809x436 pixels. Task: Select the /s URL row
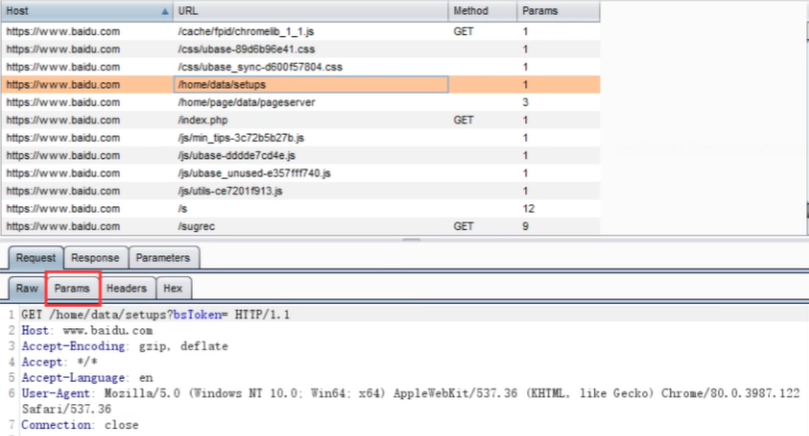point(300,208)
